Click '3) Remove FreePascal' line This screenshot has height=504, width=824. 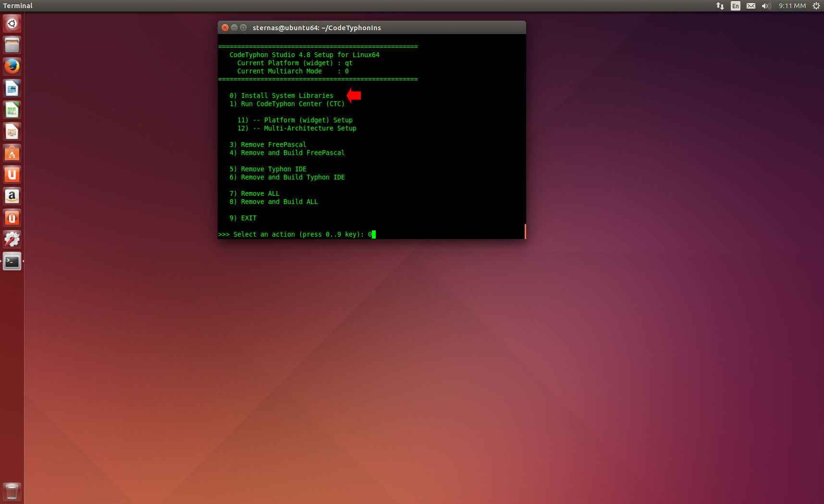(x=268, y=144)
